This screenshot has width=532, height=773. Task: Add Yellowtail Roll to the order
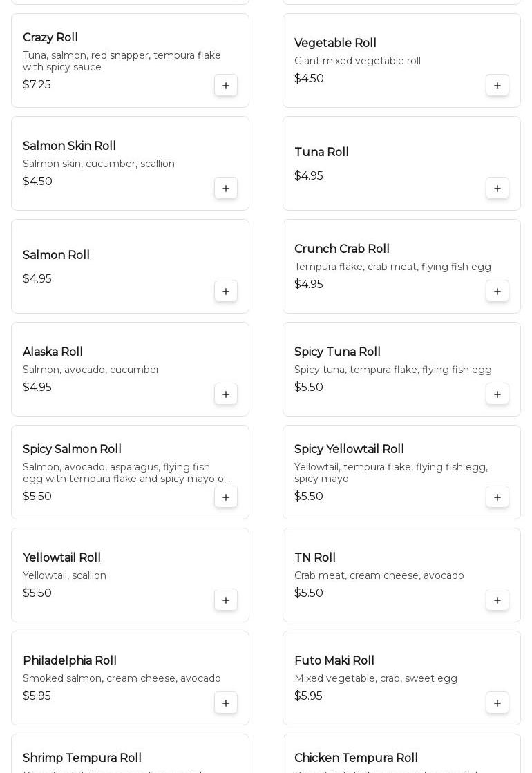click(x=226, y=600)
